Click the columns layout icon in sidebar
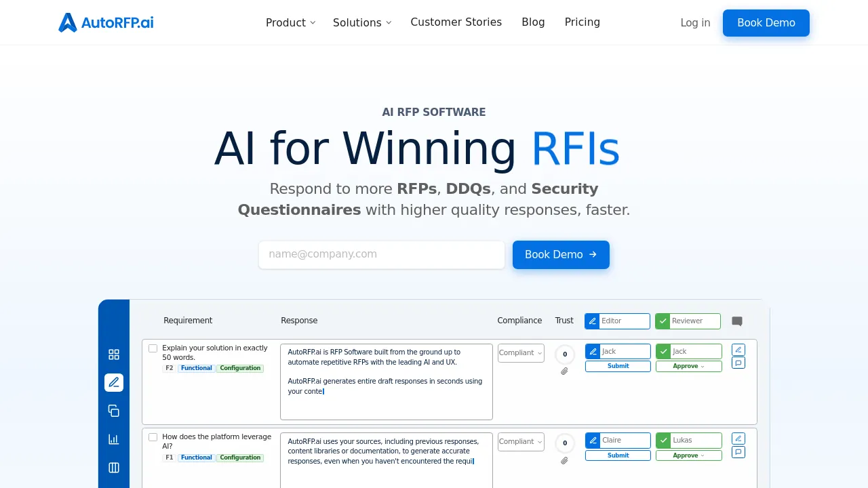868x488 pixels. (x=114, y=468)
